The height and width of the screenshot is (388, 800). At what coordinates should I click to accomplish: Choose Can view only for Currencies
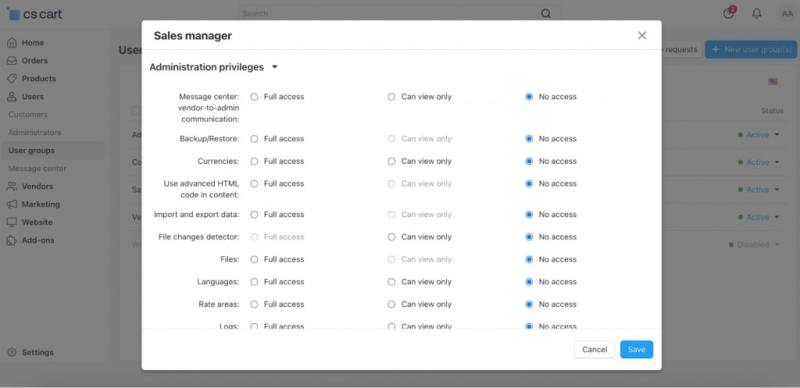click(x=391, y=161)
